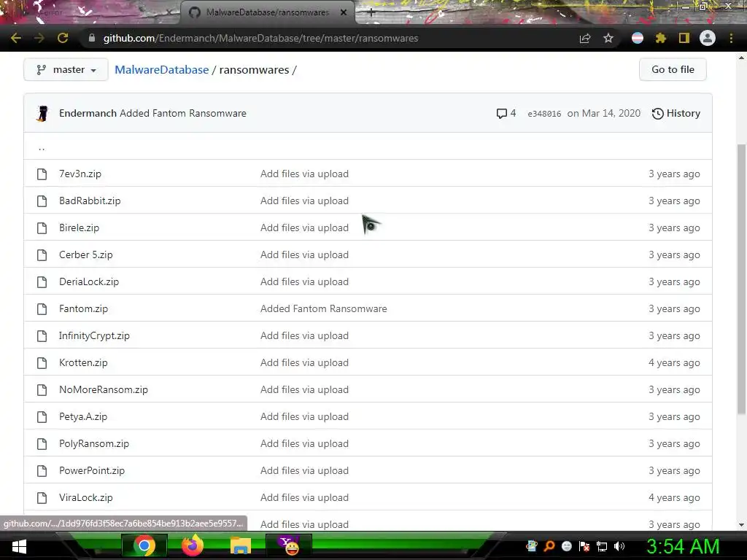Go back with the browser back arrow
747x560 pixels.
click(16, 38)
